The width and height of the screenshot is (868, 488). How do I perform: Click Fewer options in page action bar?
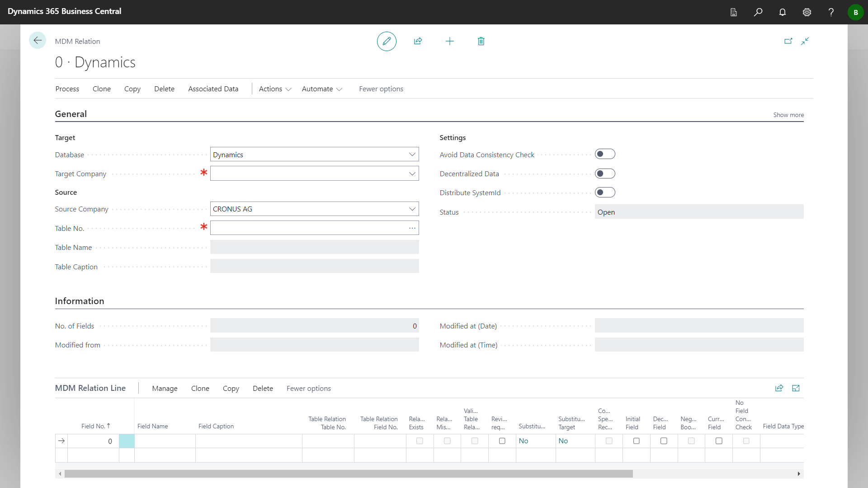[x=381, y=89]
